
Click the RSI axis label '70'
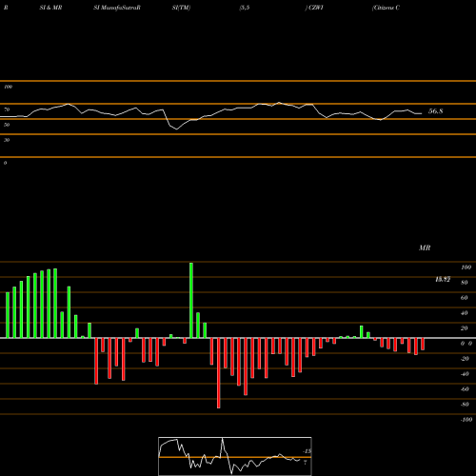pos(7,109)
